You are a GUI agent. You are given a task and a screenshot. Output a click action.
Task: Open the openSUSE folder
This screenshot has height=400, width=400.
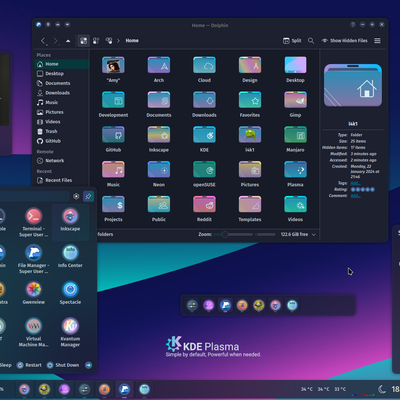[x=204, y=174]
